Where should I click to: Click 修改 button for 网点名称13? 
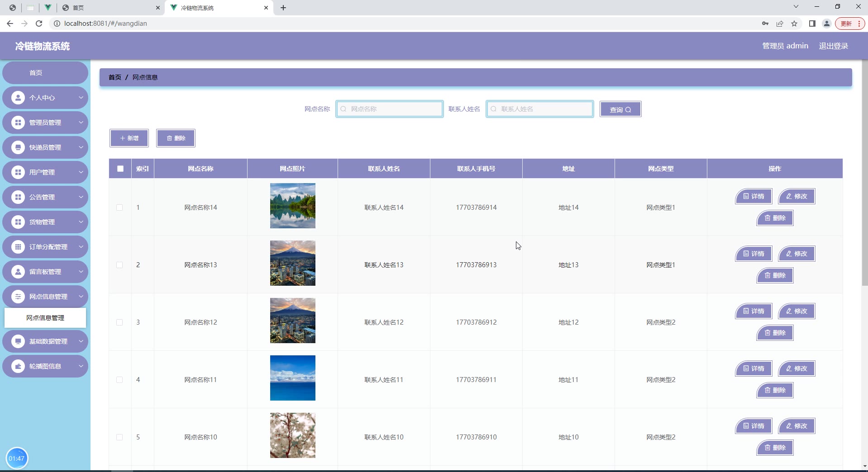[796, 254]
